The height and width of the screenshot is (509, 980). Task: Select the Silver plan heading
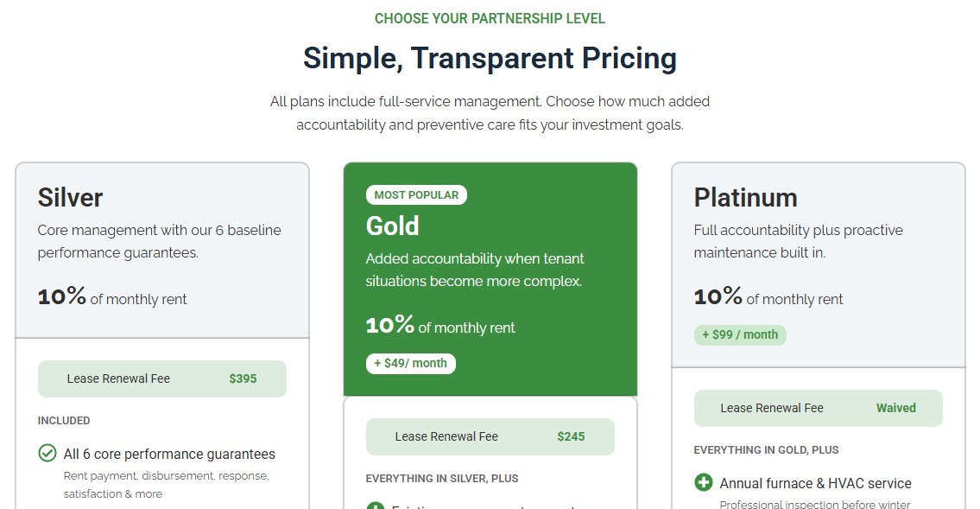[70, 197]
